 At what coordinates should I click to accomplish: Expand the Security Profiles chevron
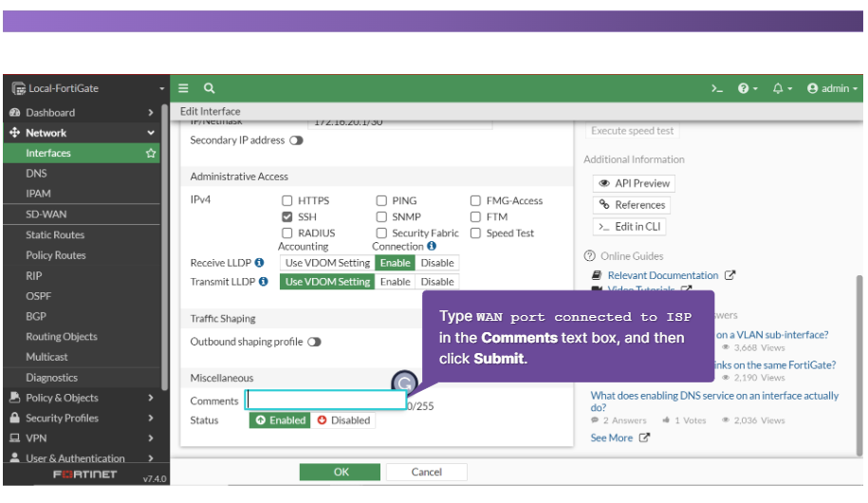pos(151,418)
